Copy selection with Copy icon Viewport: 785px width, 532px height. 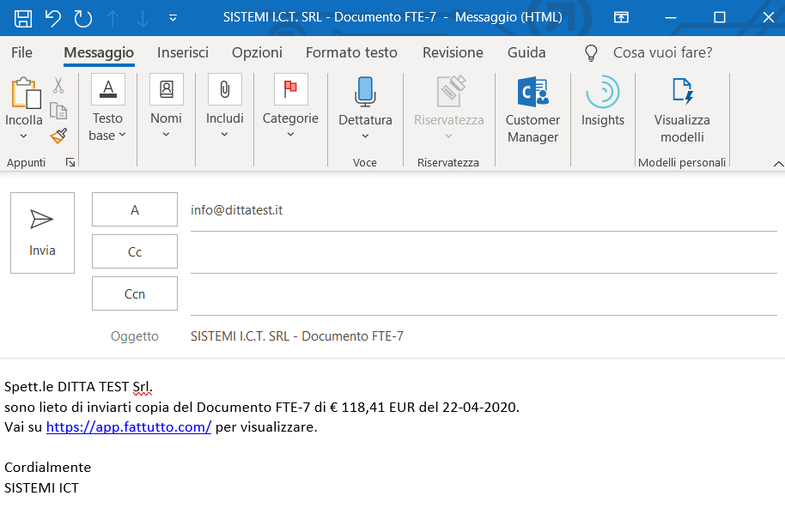[x=58, y=111]
